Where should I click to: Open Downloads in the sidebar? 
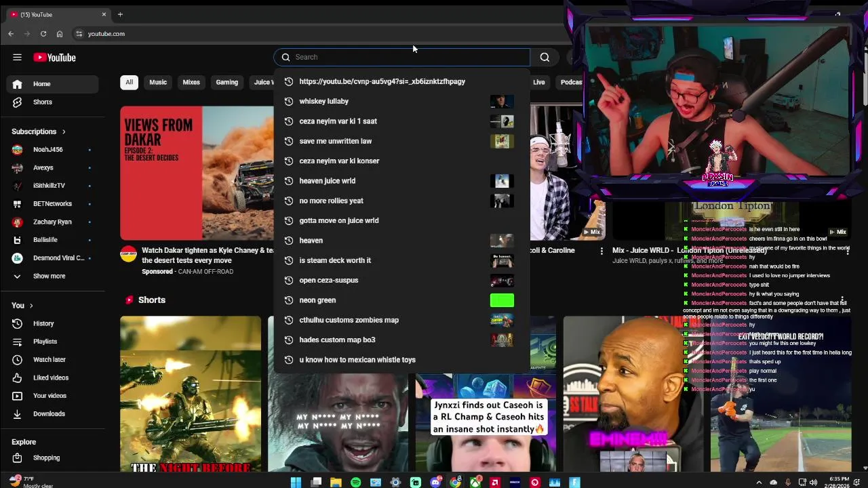(x=53, y=414)
